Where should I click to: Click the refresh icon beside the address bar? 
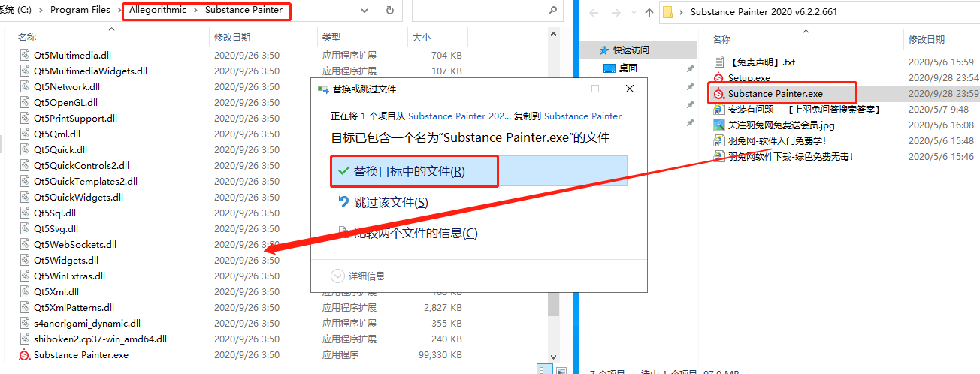click(389, 11)
